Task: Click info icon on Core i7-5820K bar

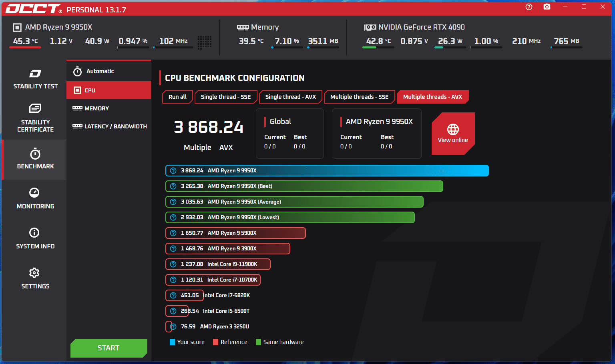Action: pos(173,295)
